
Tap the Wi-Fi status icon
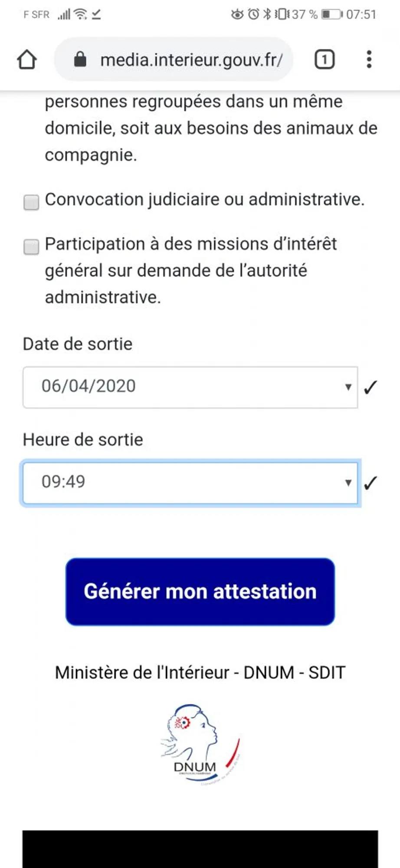[80, 14]
